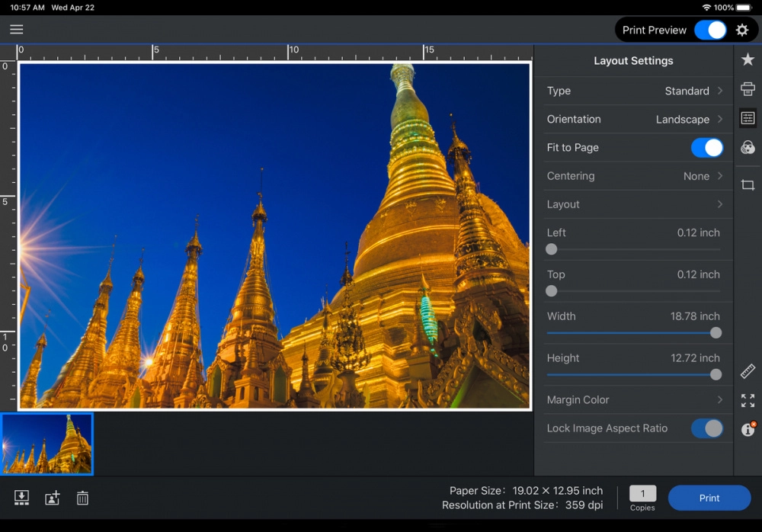Open the favorites star panel

click(748, 59)
